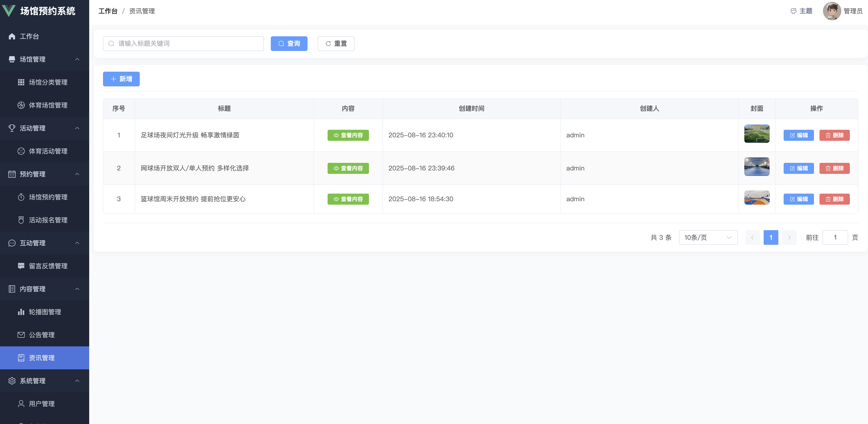This screenshot has height=424, width=868.
Task: Open 留言反馈管理 in the sidebar
Action: (x=48, y=266)
